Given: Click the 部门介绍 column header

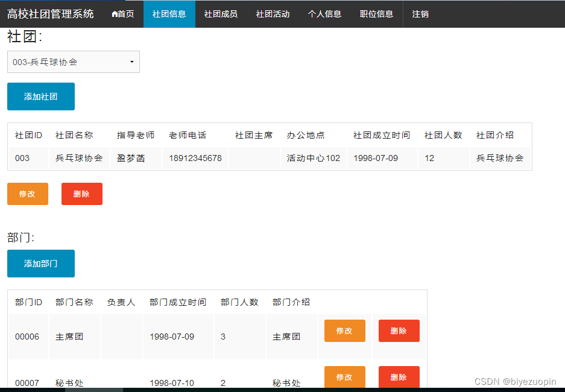Looking at the screenshot, I should [x=291, y=302].
